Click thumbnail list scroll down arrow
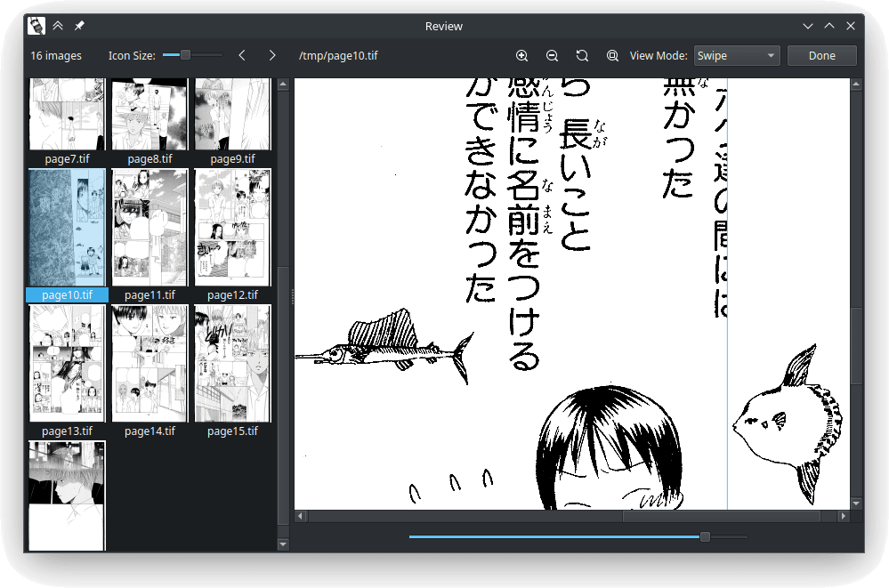 click(284, 544)
